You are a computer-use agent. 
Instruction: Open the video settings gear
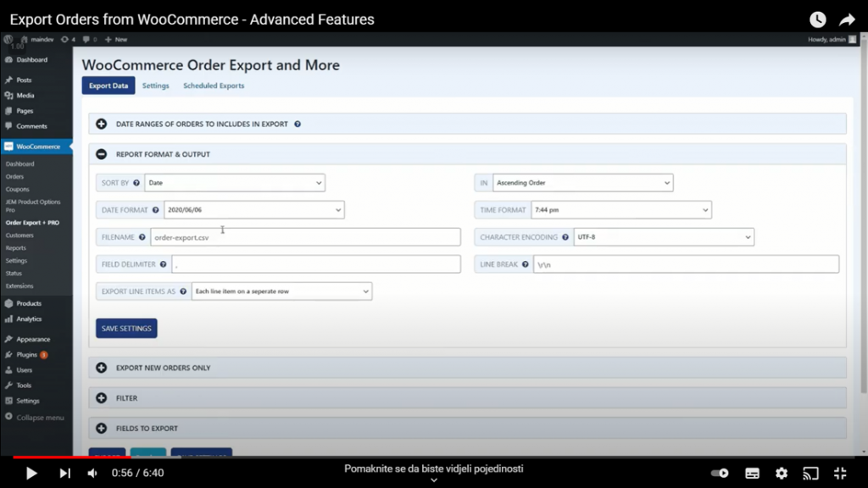[781, 473]
